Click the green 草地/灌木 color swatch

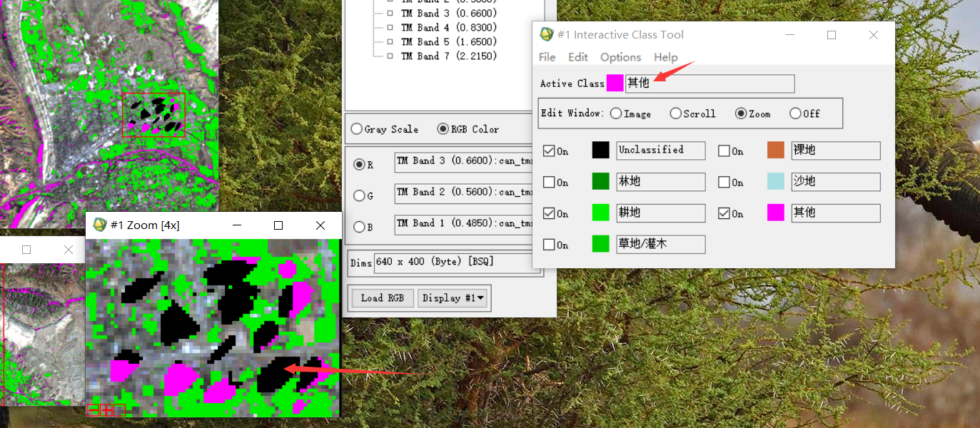tap(601, 244)
